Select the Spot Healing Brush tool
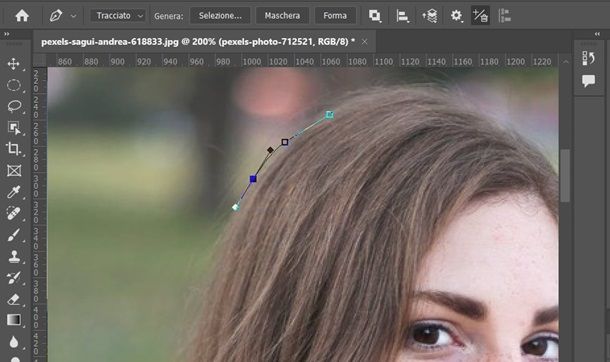 tap(14, 213)
